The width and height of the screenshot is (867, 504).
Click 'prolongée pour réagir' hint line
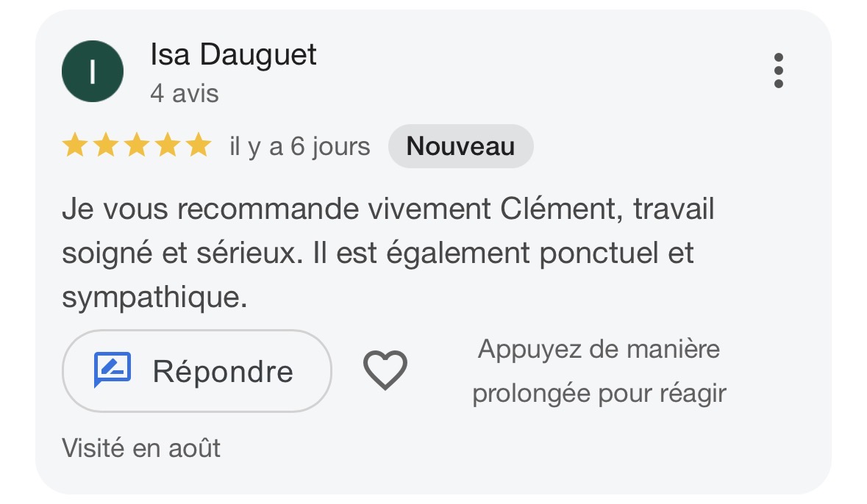599,394
